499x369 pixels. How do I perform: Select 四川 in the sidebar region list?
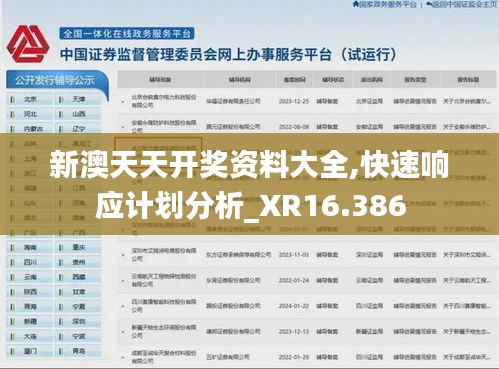30,262
